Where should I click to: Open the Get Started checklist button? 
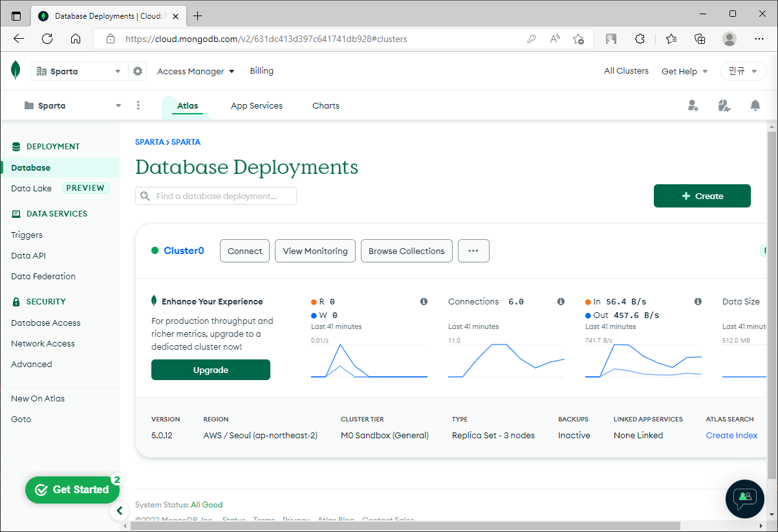point(72,489)
